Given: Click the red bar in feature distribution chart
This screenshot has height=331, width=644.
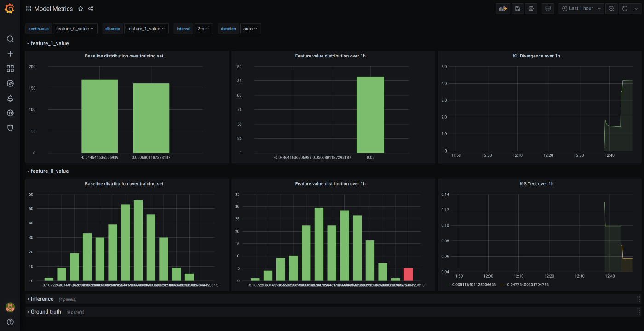Looking at the screenshot, I should 408,274.
